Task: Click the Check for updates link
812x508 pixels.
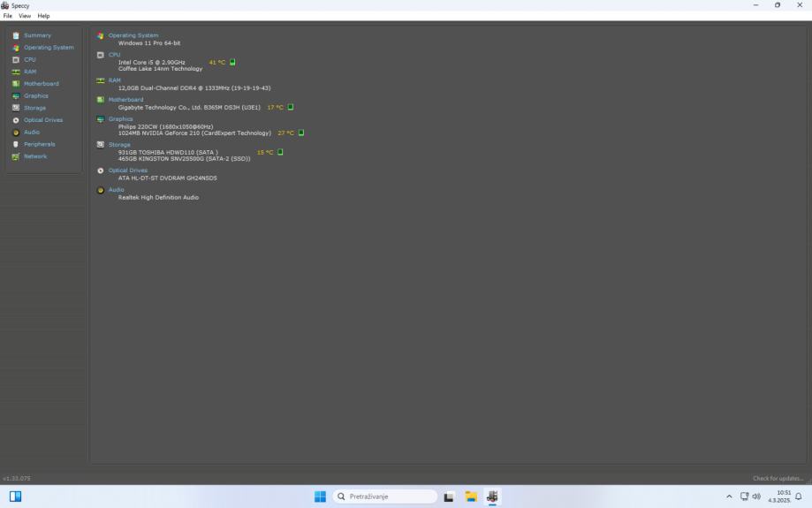Action: pyautogui.click(x=778, y=478)
